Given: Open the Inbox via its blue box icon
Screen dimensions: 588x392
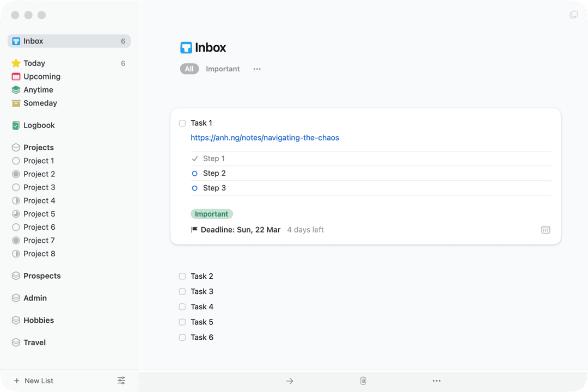Looking at the screenshot, I should tap(16, 41).
